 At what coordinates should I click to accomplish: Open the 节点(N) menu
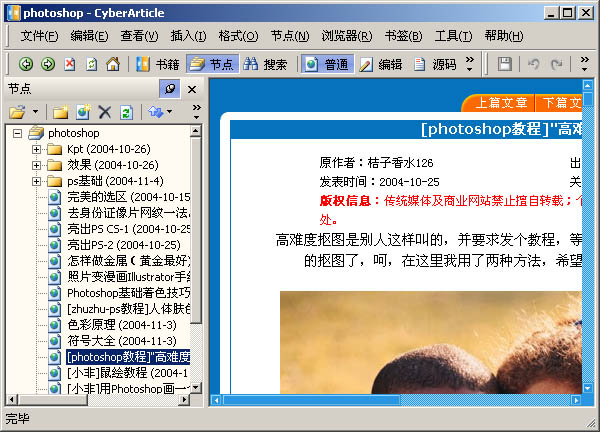click(x=290, y=36)
